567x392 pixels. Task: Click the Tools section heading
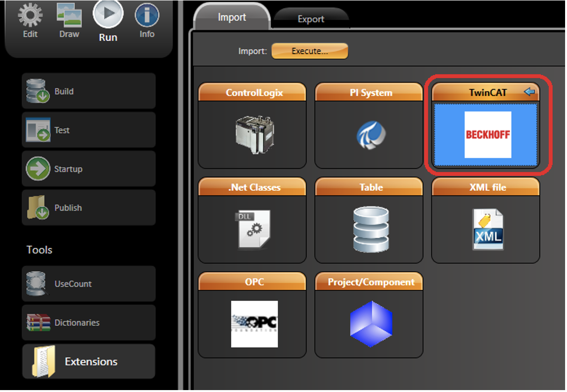coord(39,250)
